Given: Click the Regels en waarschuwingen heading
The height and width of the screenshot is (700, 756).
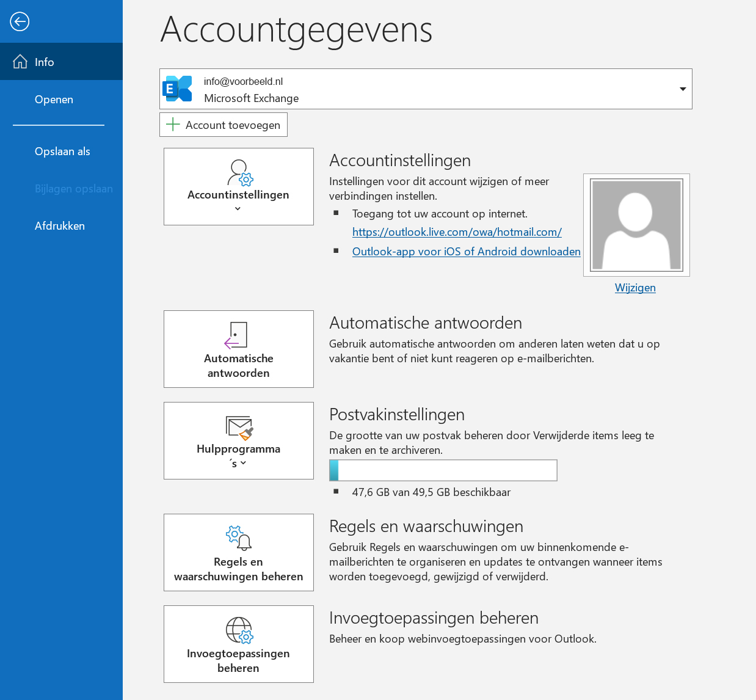Looking at the screenshot, I should click(426, 526).
